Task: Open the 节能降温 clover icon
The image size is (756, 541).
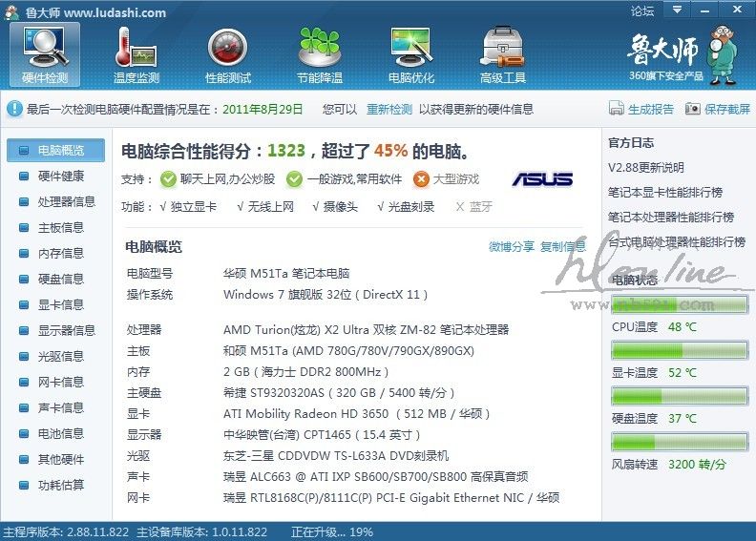Action: [320, 48]
